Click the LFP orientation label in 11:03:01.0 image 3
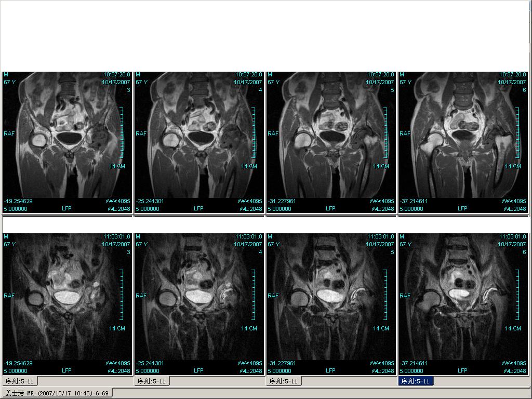Image resolution: width=532 pixels, height=399 pixels. pyautogui.click(x=67, y=370)
